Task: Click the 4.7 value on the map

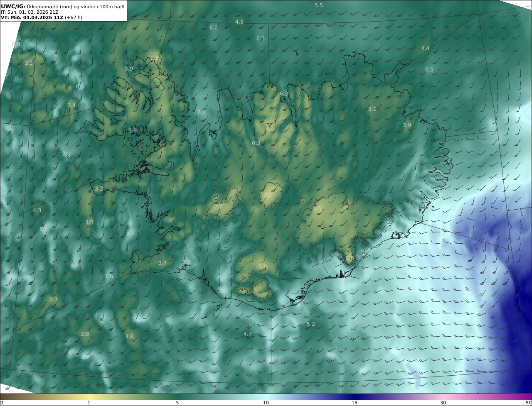Action: click(248, 334)
